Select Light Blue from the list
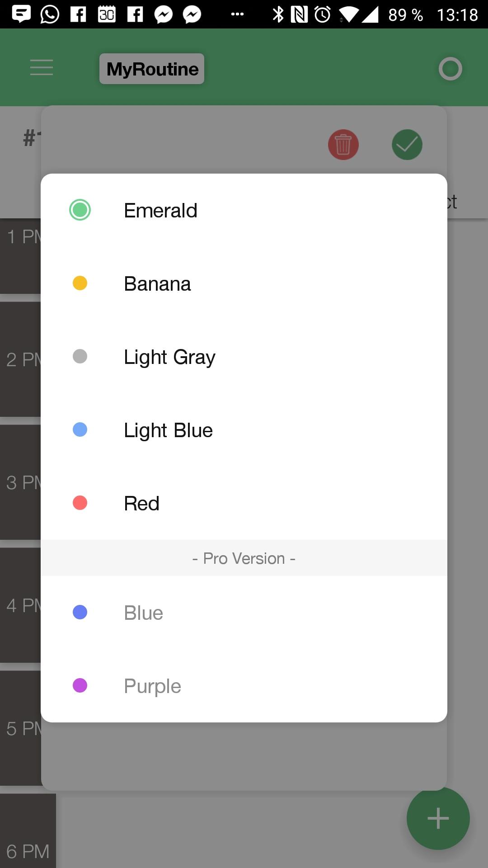The height and width of the screenshot is (868, 488). (x=244, y=430)
